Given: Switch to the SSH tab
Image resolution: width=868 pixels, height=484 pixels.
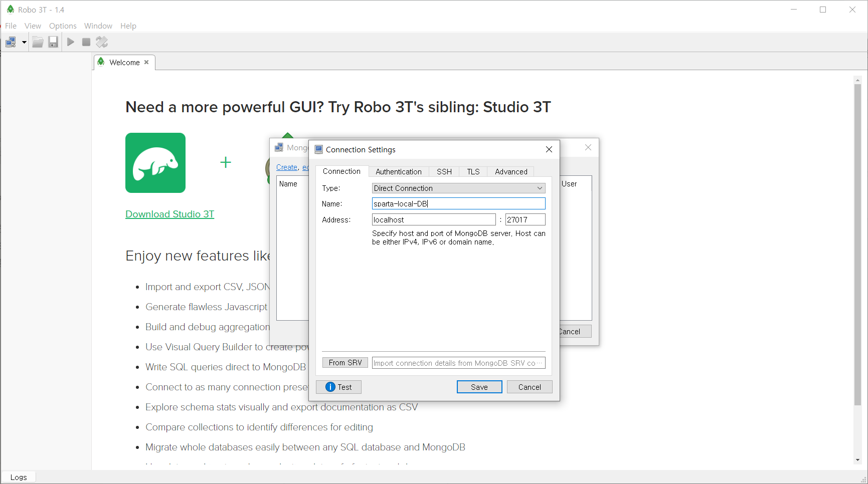Looking at the screenshot, I should 444,171.
